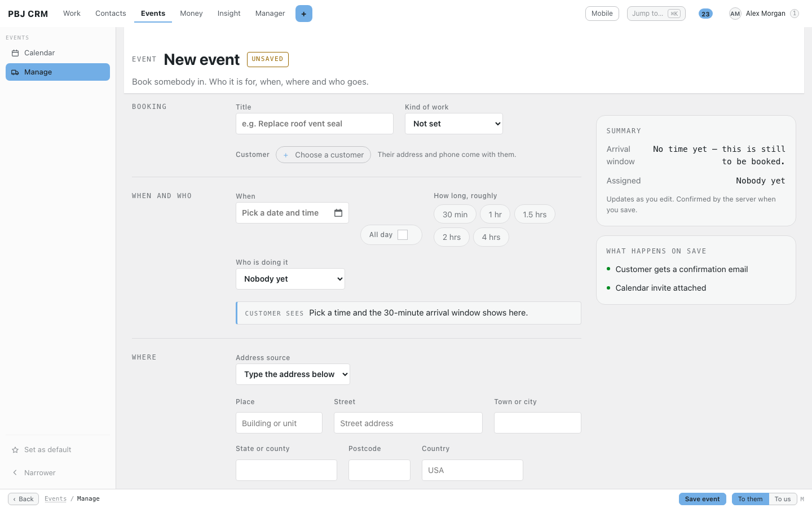Select the 1 hr duration chip
This screenshot has width=812, height=508.
point(495,214)
